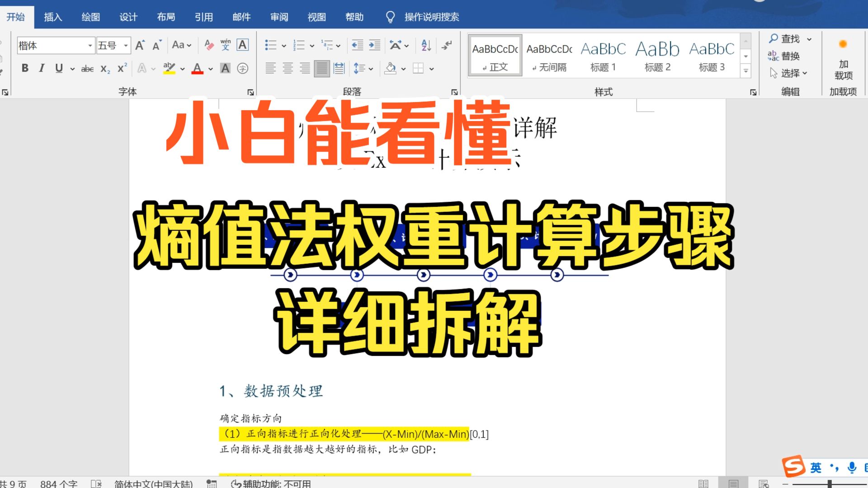Switch to 设计 tab
The height and width of the screenshot is (488, 868).
coord(128,17)
